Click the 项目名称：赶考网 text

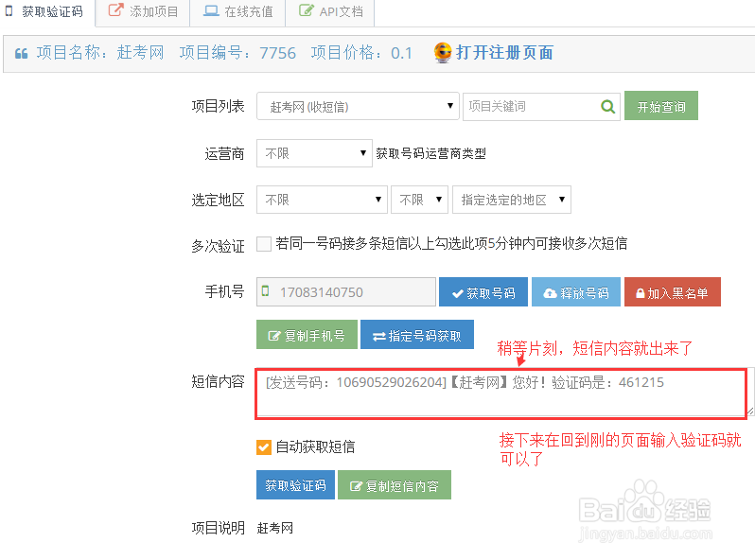(x=100, y=52)
